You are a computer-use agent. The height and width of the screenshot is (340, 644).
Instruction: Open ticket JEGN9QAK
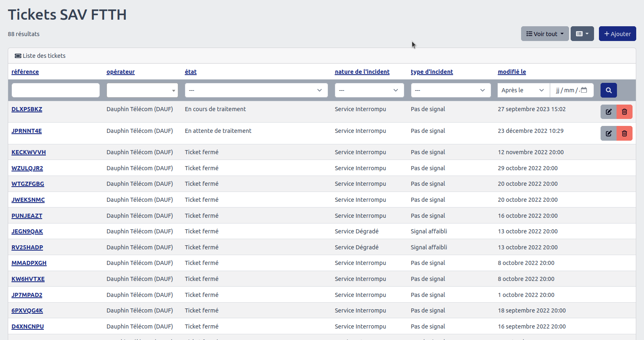[x=27, y=231]
